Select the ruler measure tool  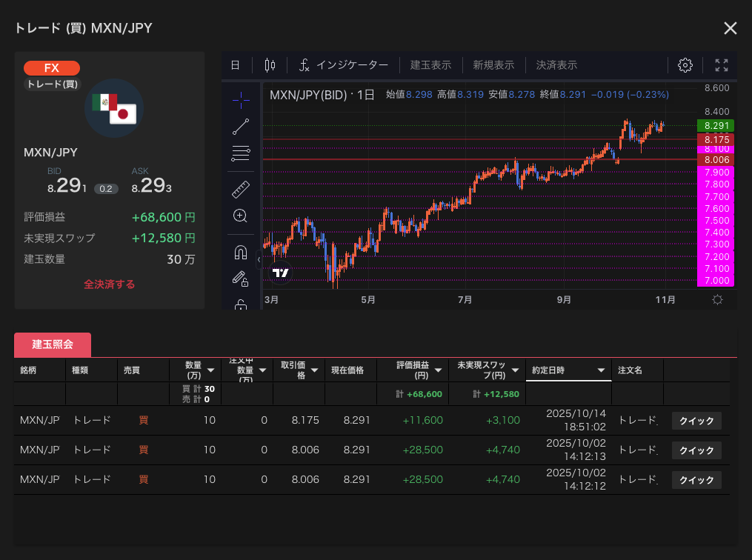coord(241,190)
